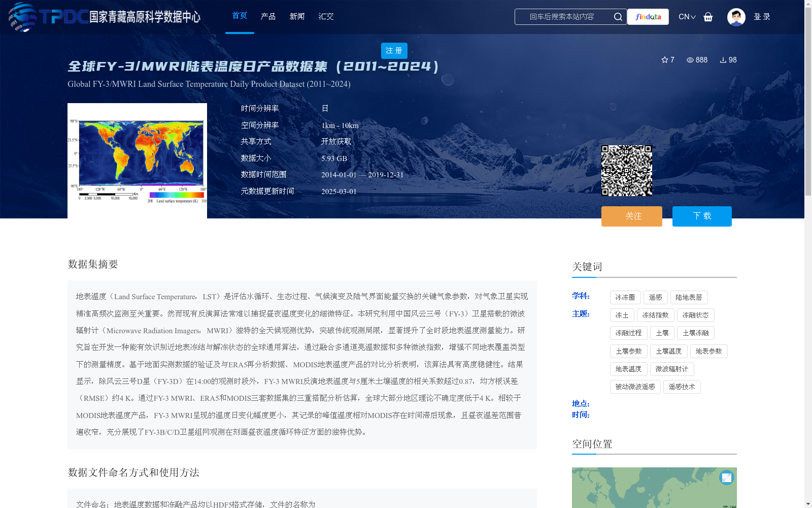Select the 冻土 keyword tag

[622, 315]
